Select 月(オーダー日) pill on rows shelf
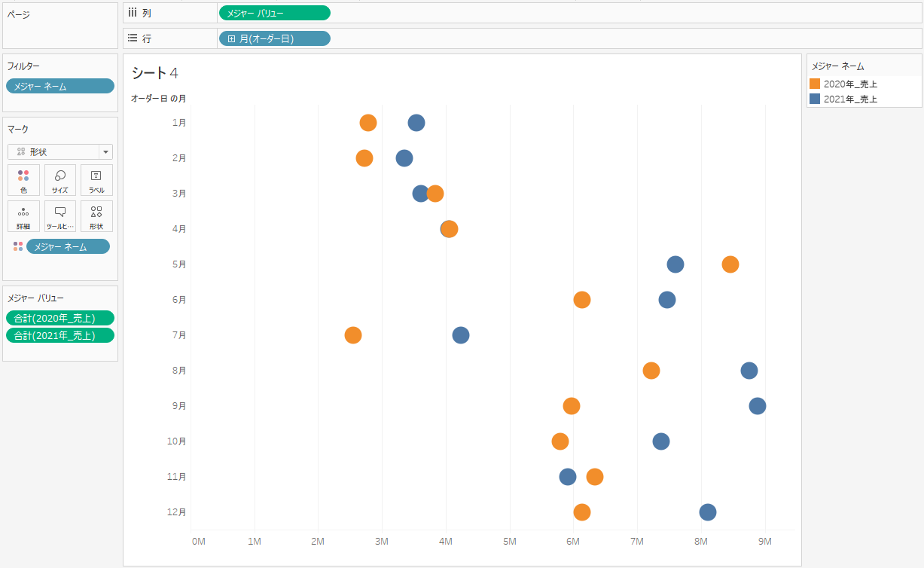Screen dimensions: 924x568 (274, 38)
